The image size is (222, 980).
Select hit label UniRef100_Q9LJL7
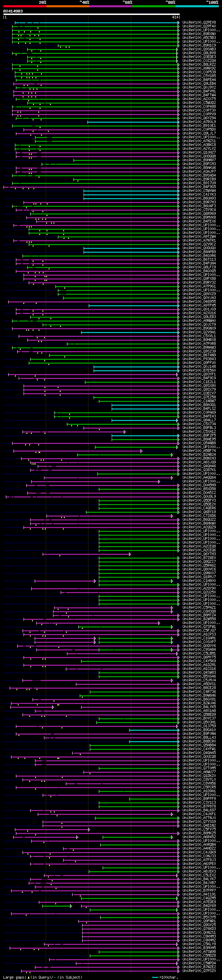(199, 133)
